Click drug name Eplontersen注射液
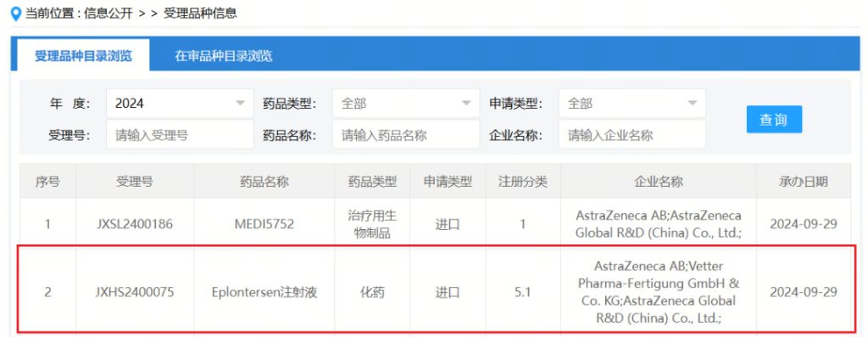868x337 pixels. pyautogui.click(x=264, y=292)
